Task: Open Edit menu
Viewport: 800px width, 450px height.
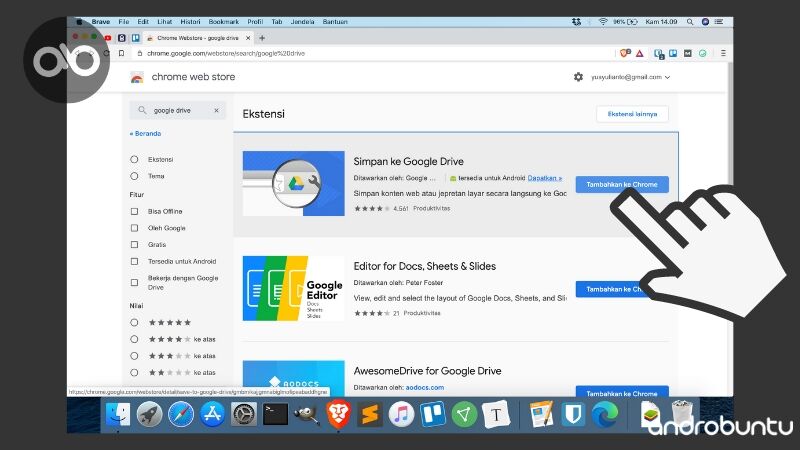Action: (x=143, y=21)
